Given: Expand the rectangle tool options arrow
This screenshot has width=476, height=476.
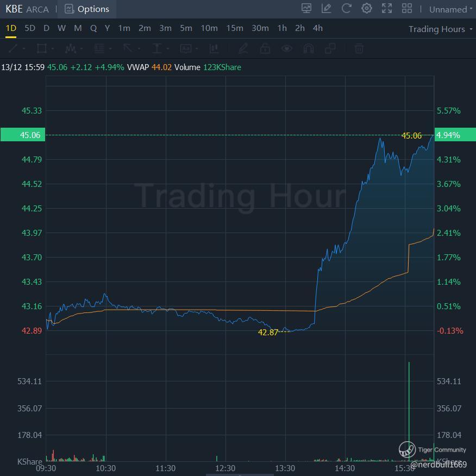Looking at the screenshot, I should pos(53,48).
